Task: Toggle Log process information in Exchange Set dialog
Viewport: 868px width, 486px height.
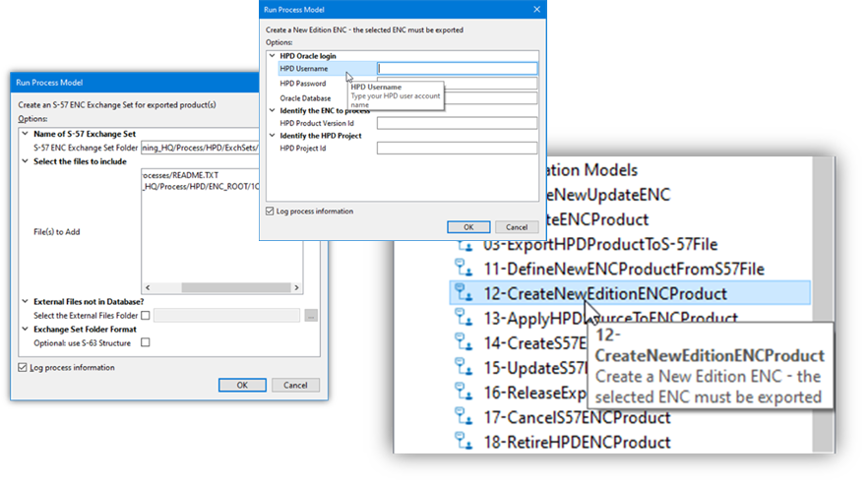Action: pyautogui.click(x=24, y=368)
